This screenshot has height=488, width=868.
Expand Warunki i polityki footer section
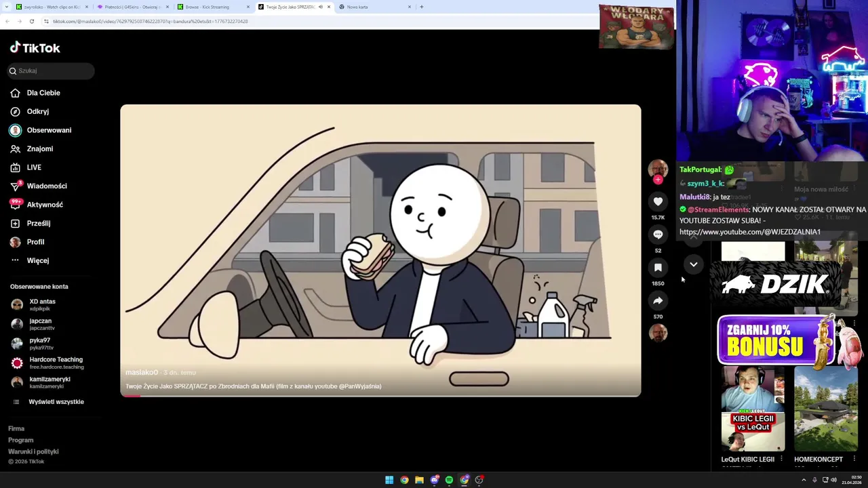(33, 451)
